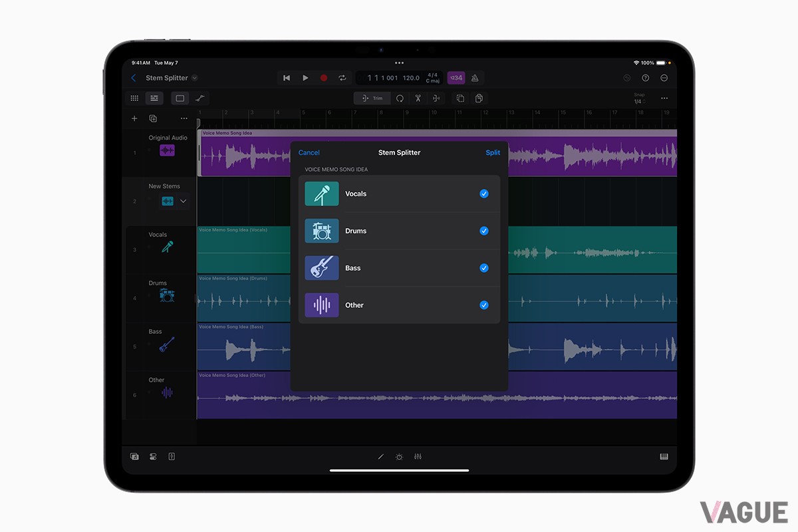Switch to the grid Live Loops view

pyautogui.click(x=134, y=98)
